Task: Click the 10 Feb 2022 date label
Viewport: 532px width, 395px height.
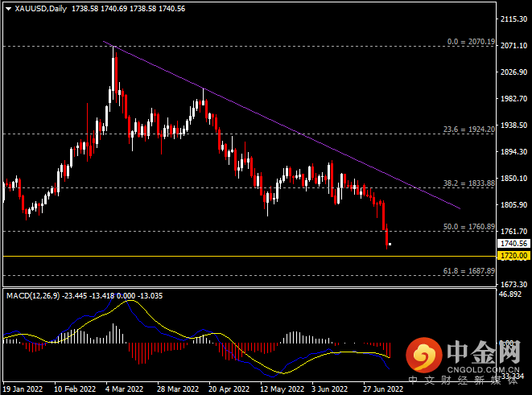Action: point(75,389)
